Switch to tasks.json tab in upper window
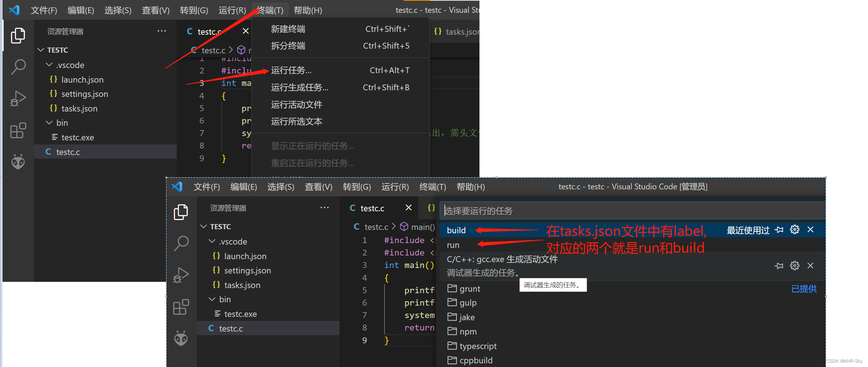The image size is (868, 367). [456, 32]
